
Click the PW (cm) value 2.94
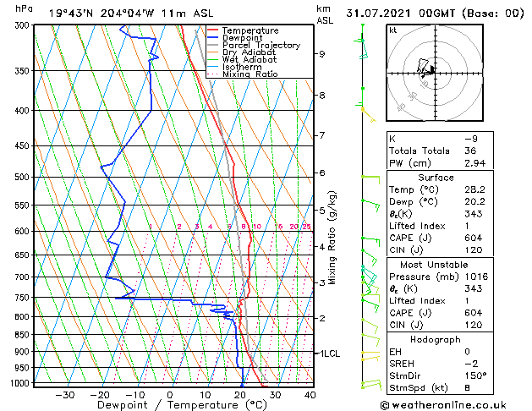475,163
